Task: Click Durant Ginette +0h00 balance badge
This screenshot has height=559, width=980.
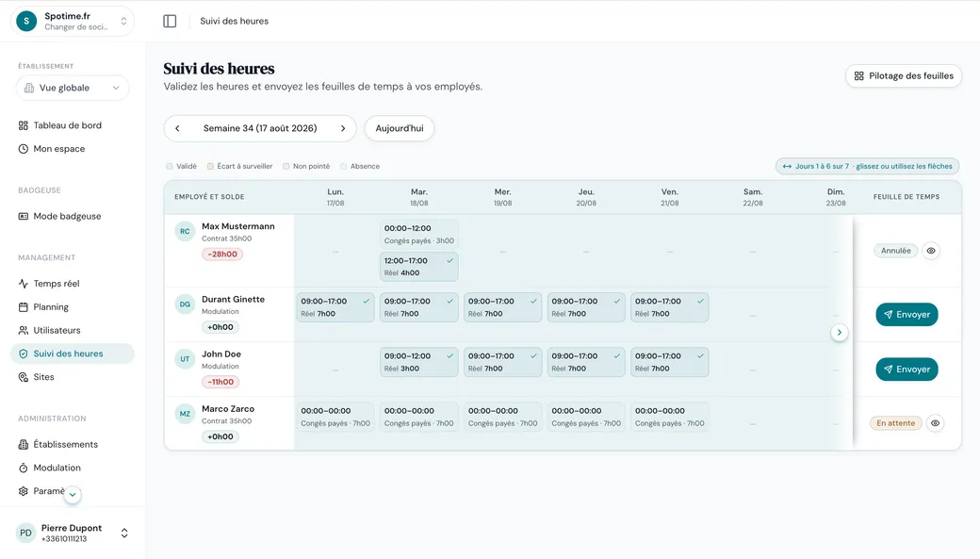Action: click(x=220, y=327)
